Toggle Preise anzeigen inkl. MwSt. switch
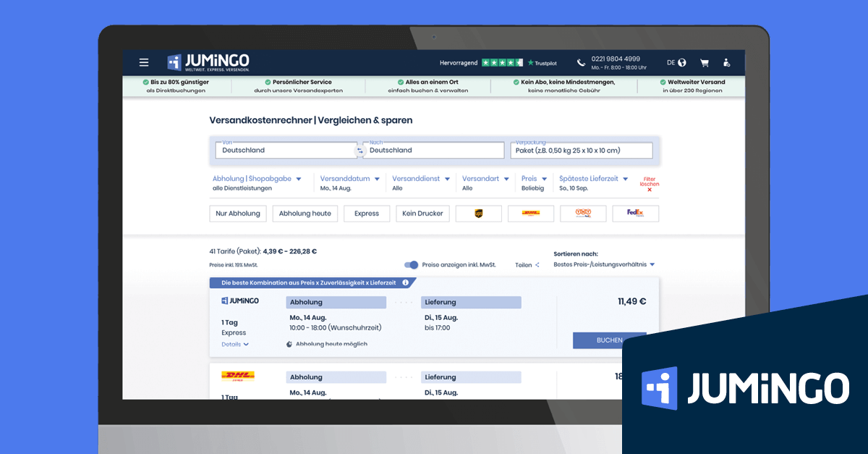This screenshot has width=868, height=454. point(412,265)
